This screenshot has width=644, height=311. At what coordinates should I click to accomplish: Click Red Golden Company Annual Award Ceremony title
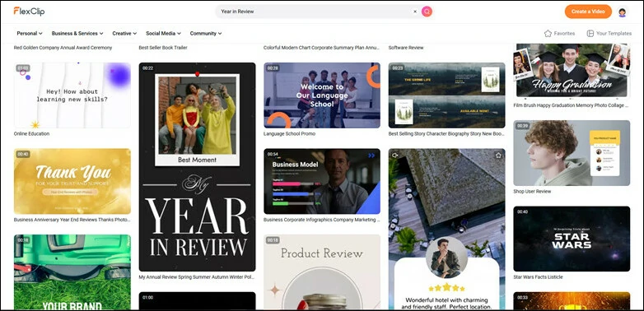[x=63, y=48]
